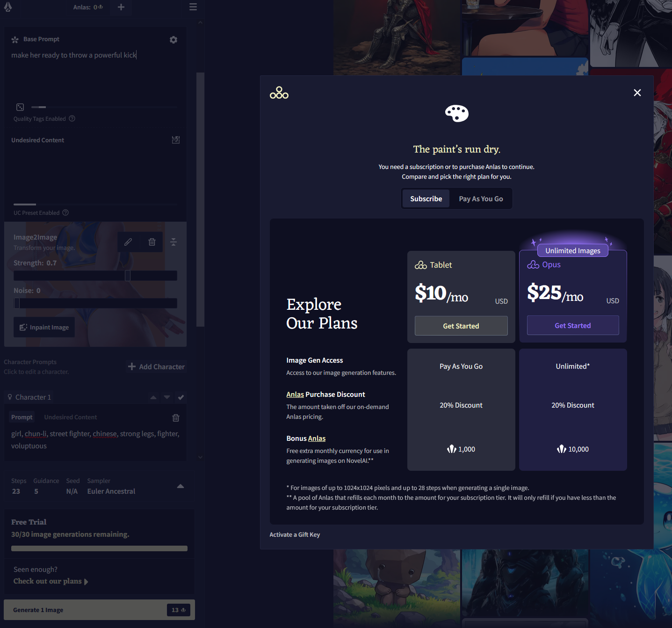Click into the Undesired Content text area

(95, 172)
